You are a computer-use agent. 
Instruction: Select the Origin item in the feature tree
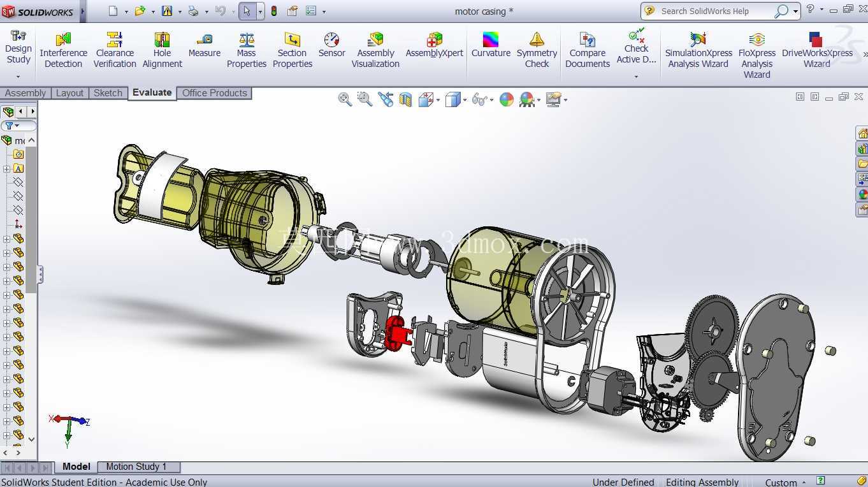click(x=18, y=224)
